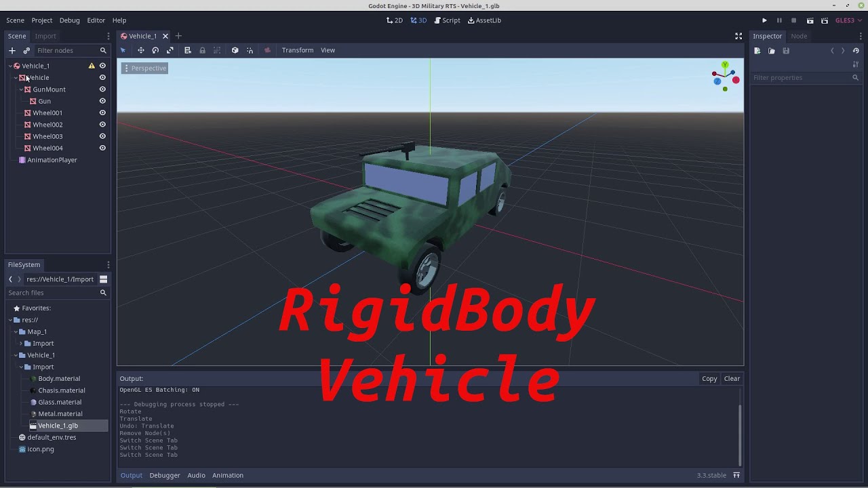868x488 pixels.
Task: Collapse the Vehicle_1 folder in FileSystem
Action: pos(16,355)
